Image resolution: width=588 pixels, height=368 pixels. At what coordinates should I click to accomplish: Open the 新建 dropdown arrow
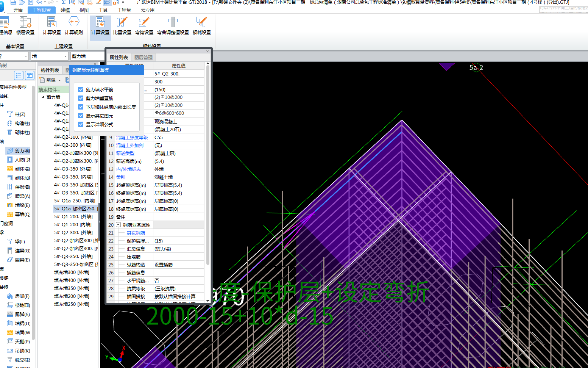[x=59, y=80]
